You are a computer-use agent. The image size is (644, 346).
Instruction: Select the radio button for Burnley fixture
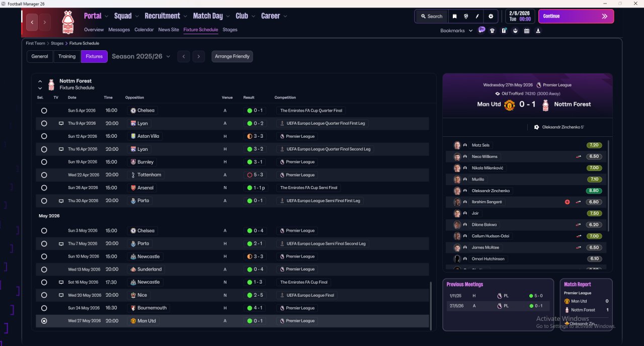click(44, 162)
